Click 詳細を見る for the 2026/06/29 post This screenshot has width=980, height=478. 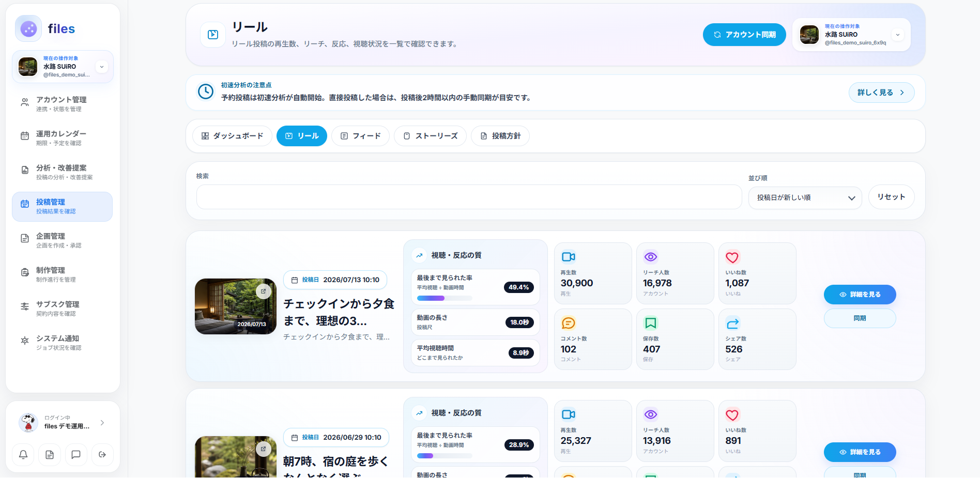tap(860, 452)
